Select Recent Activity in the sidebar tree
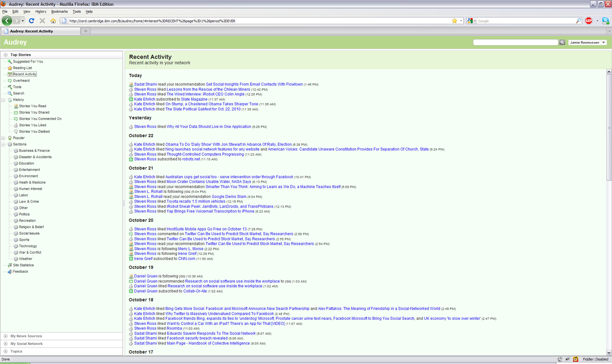 pos(24,74)
